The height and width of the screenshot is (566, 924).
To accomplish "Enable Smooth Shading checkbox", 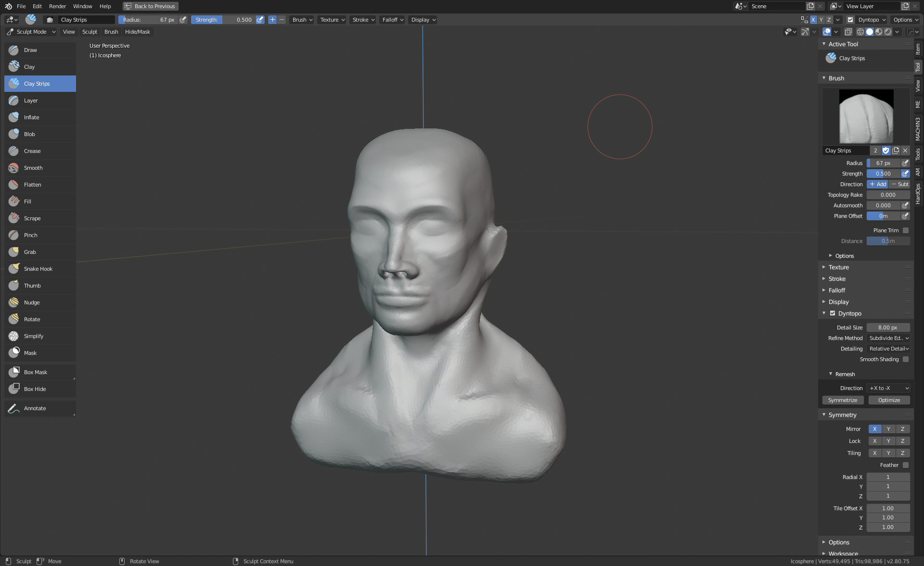I will (905, 359).
